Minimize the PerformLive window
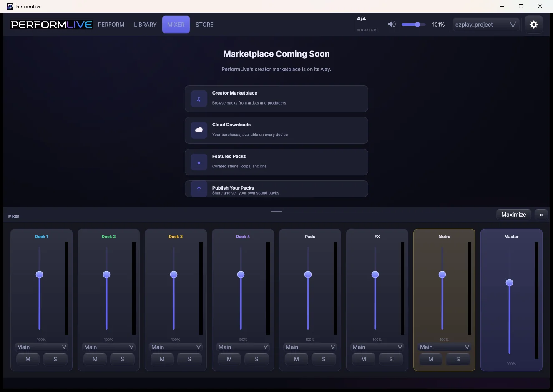This screenshot has height=392, width=553. point(502,6)
